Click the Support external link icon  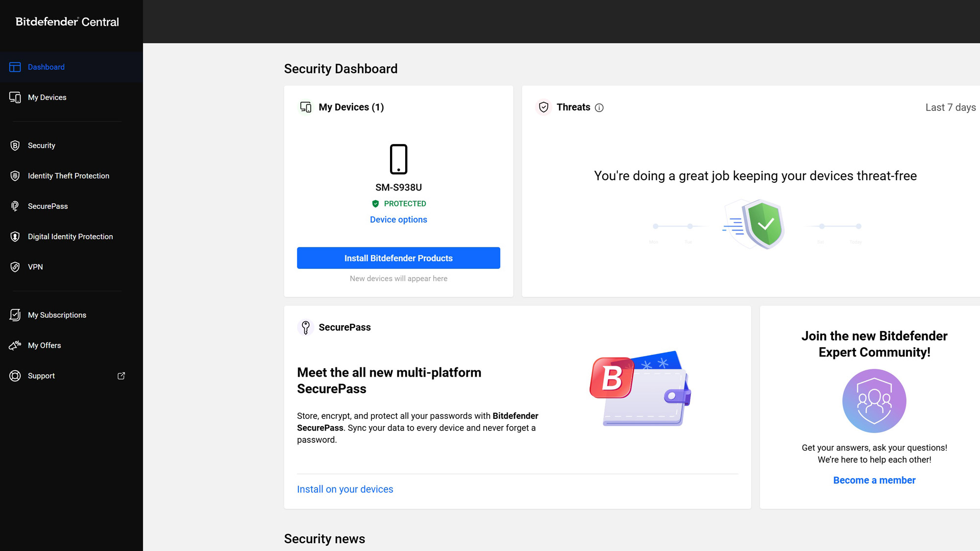pyautogui.click(x=121, y=376)
